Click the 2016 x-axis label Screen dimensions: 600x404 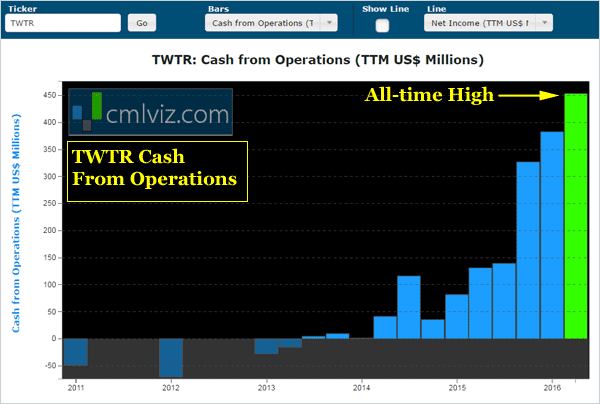point(552,388)
